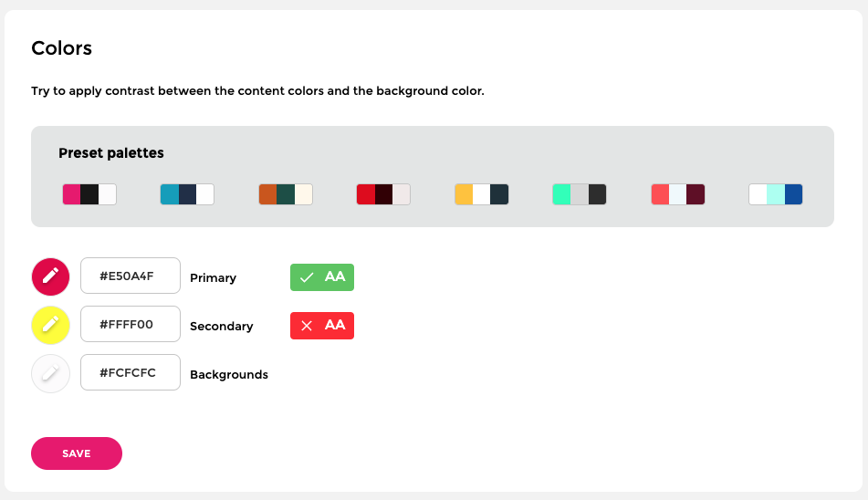Click the Secondary color label

pos(222,326)
